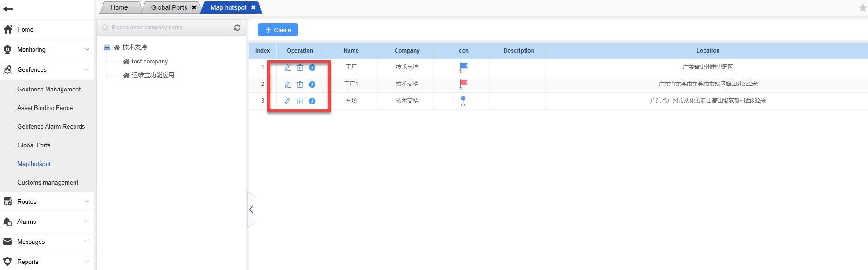
Task: Edit row 3 hotspot with pencil icon
Action: [x=287, y=101]
